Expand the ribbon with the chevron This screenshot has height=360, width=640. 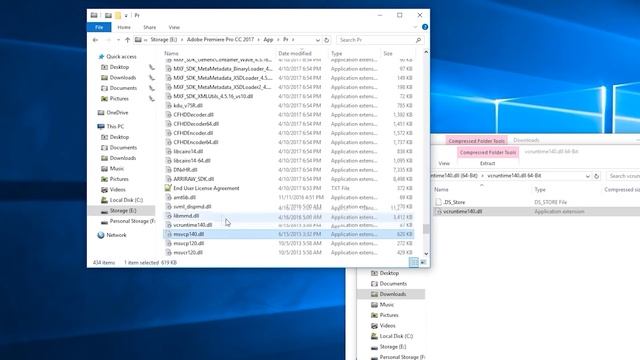pyautogui.click(x=416, y=27)
